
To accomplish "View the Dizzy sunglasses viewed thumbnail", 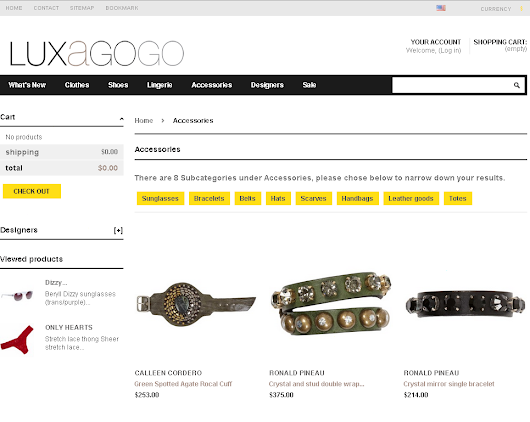I will tap(17, 295).
